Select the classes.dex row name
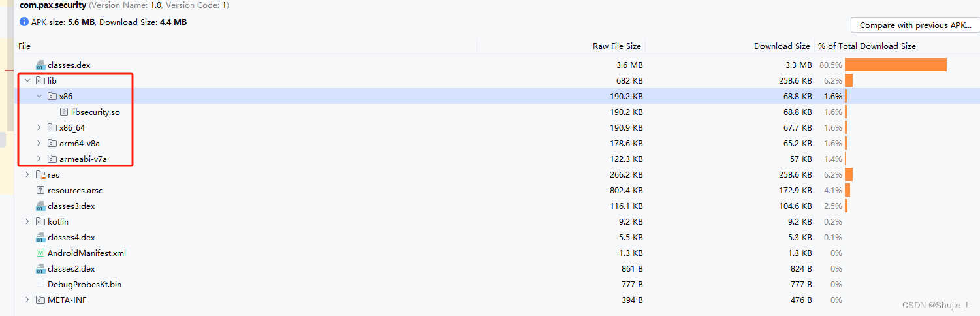 pyautogui.click(x=69, y=65)
